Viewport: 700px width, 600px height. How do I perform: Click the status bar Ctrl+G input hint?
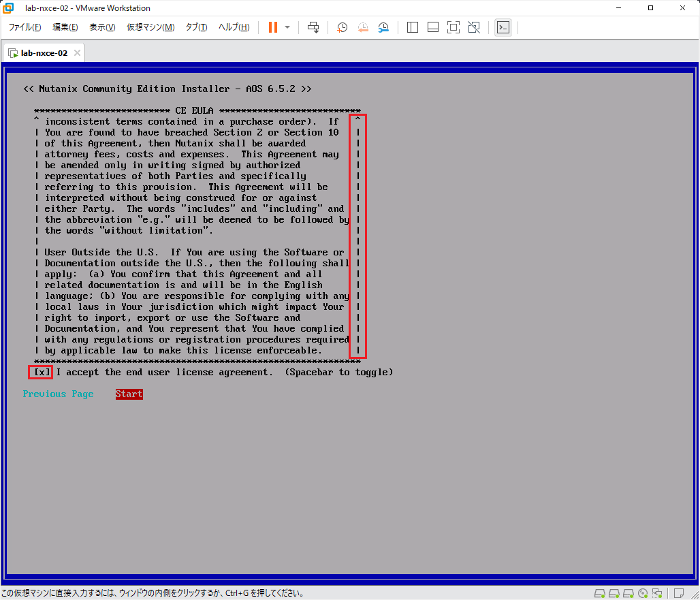coord(153,593)
